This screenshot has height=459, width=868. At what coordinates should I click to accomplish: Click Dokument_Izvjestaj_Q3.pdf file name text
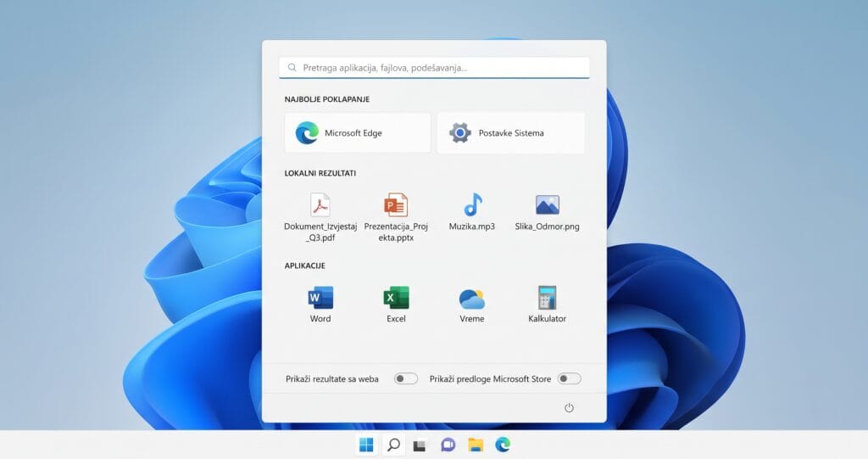[x=320, y=232]
